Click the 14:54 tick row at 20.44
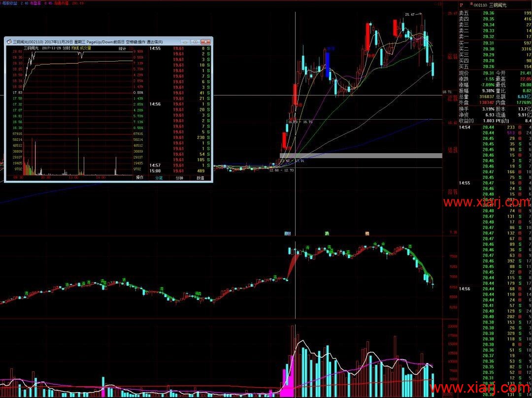This screenshot has height=398, width=532. tap(495, 127)
